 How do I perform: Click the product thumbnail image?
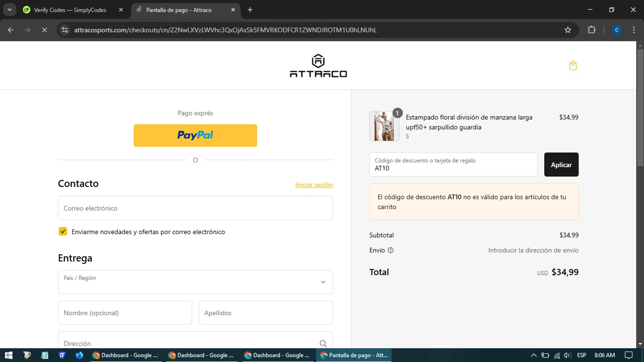pos(384,126)
